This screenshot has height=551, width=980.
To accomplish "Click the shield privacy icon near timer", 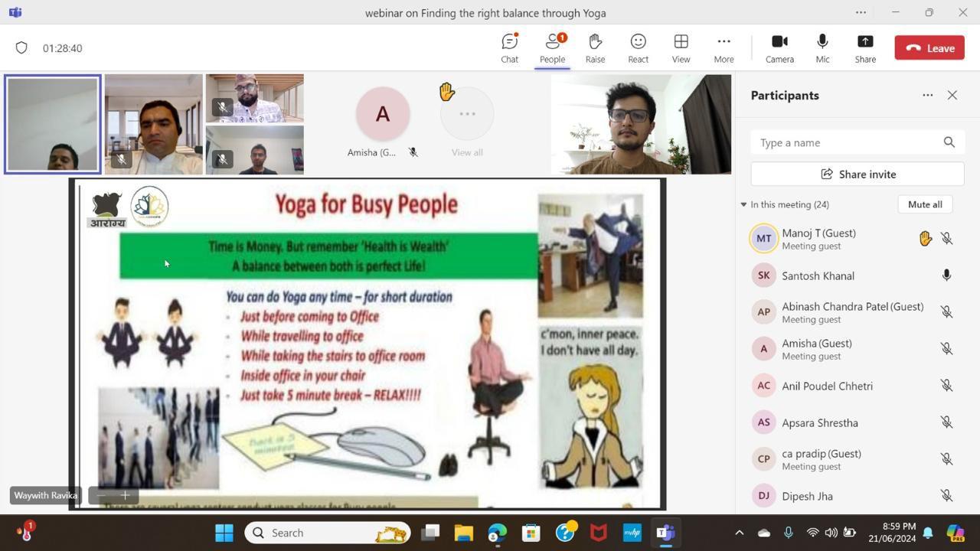I will coord(21,48).
